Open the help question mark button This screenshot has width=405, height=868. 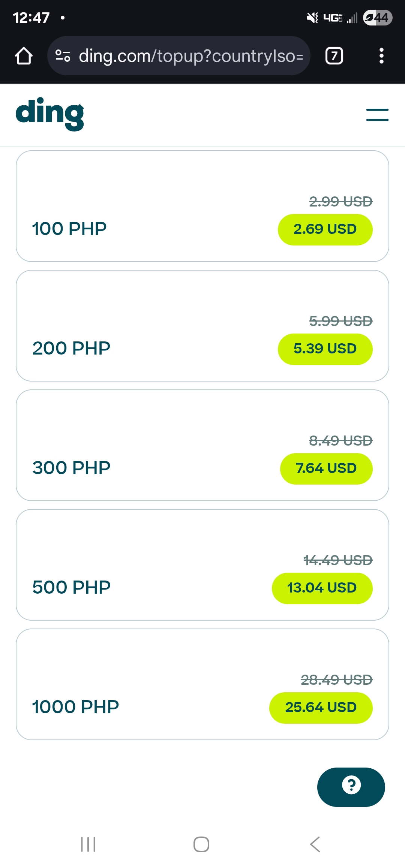(x=351, y=787)
